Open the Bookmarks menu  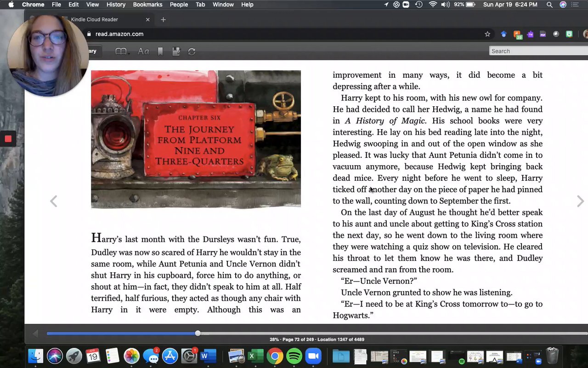tap(147, 5)
